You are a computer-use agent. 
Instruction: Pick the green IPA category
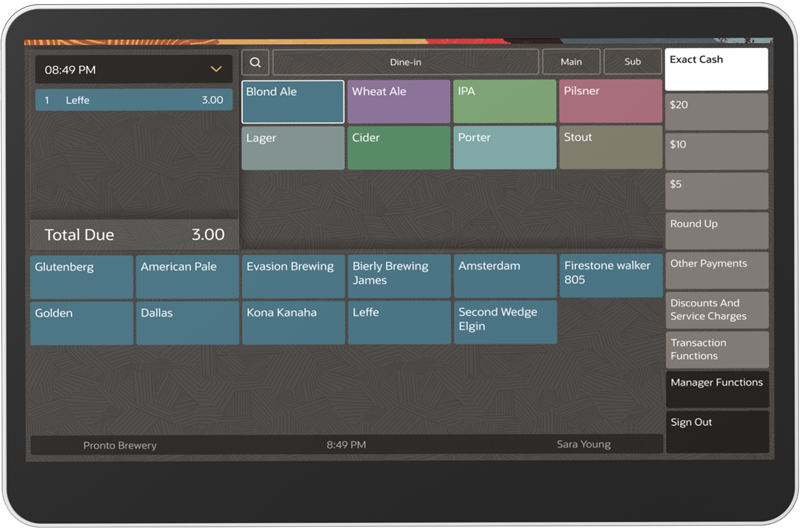505,102
